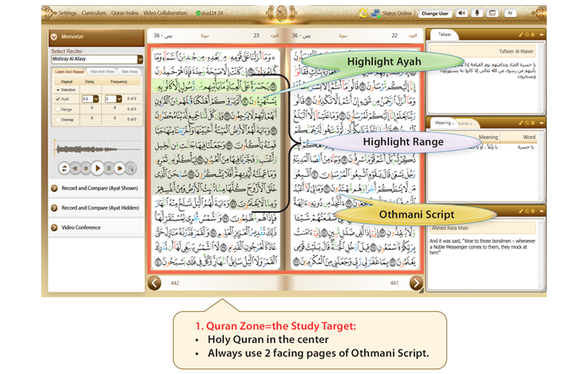Screen dimensions: 588x374
Task: Go to previous page using left arrow
Action: tap(155, 283)
